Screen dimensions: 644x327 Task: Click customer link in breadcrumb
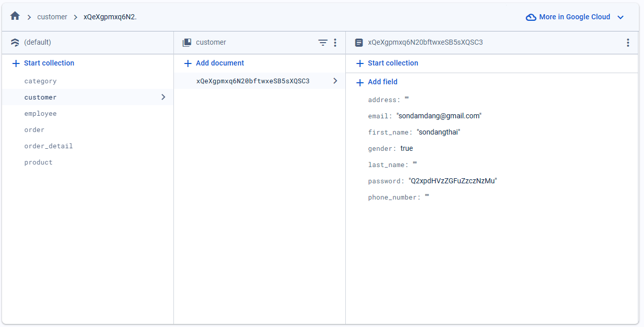tap(52, 17)
